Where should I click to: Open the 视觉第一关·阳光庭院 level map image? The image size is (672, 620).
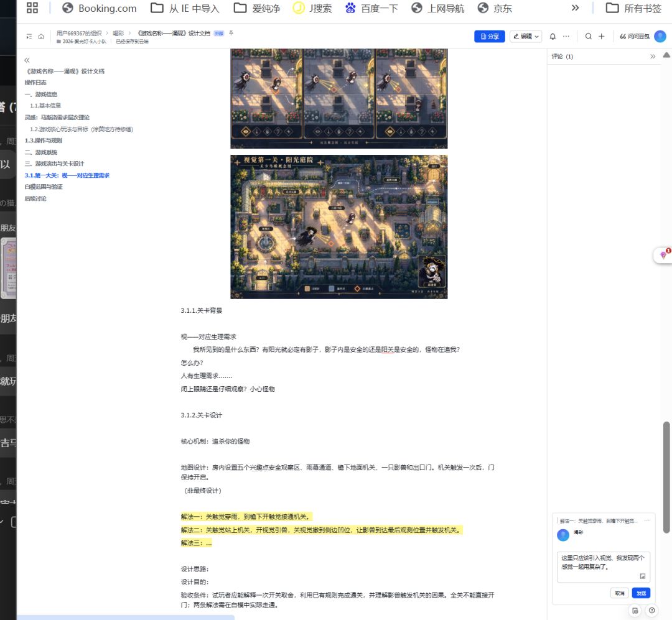pos(339,226)
